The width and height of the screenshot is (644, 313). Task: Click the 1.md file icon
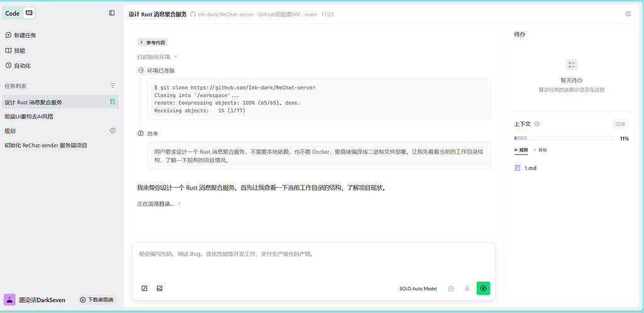point(518,168)
